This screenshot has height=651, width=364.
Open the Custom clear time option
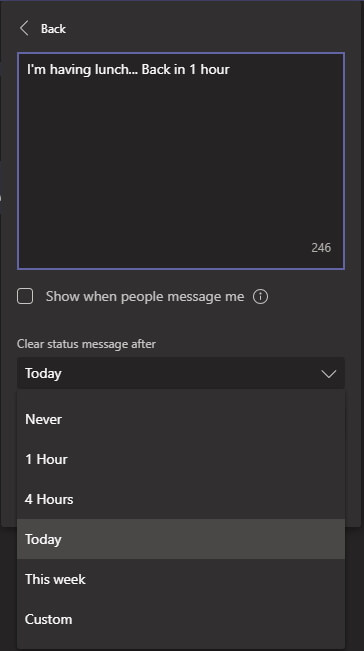[x=181, y=619]
